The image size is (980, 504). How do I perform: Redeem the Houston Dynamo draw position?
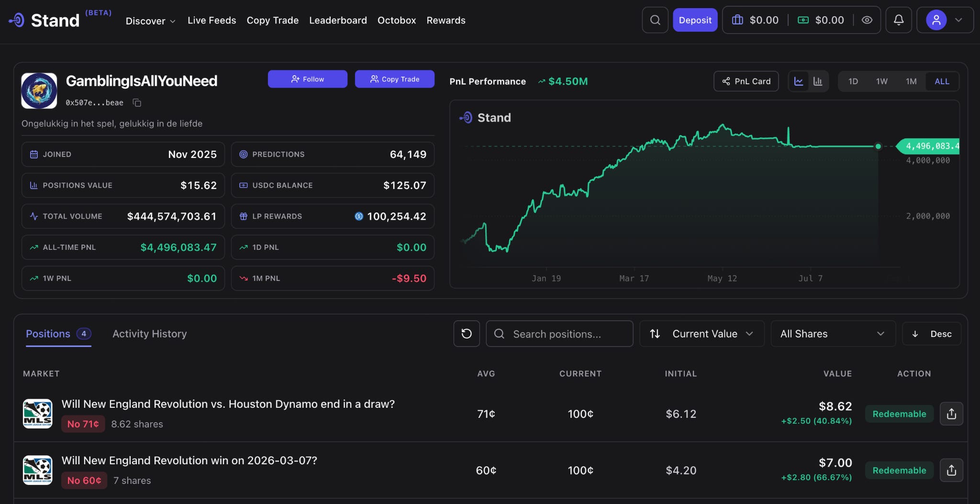point(899,414)
